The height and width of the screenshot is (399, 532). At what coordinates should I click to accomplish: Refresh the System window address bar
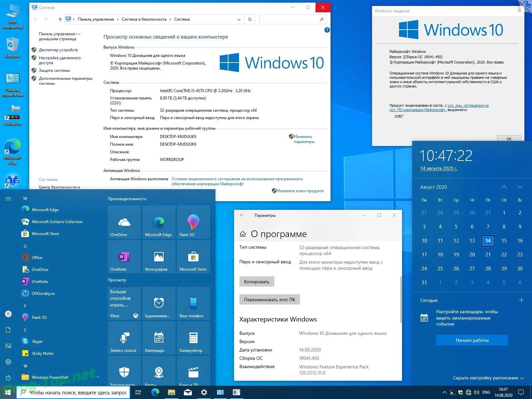pos(250,19)
